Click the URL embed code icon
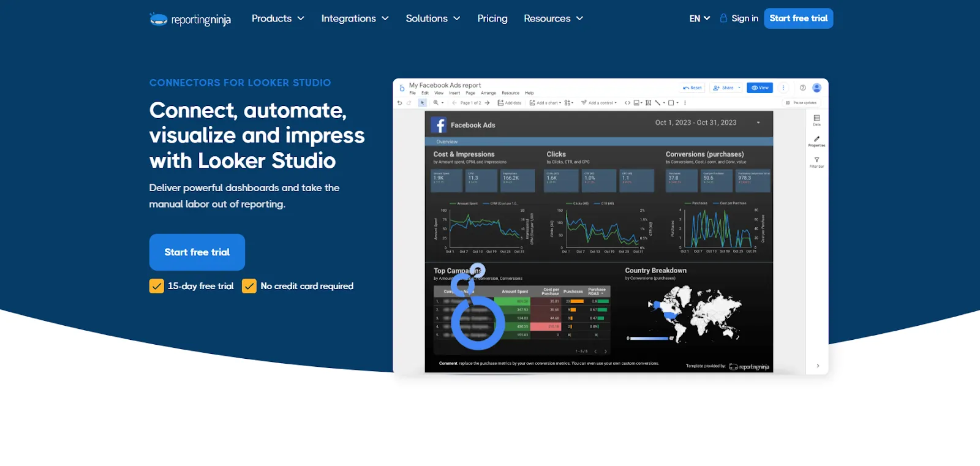Image resolution: width=980 pixels, height=466 pixels. tap(627, 103)
